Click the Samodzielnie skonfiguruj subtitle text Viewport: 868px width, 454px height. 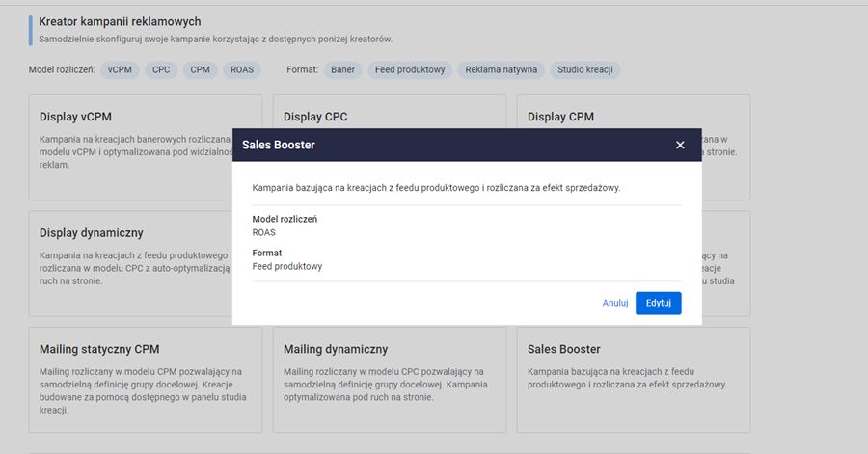tap(215, 40)
